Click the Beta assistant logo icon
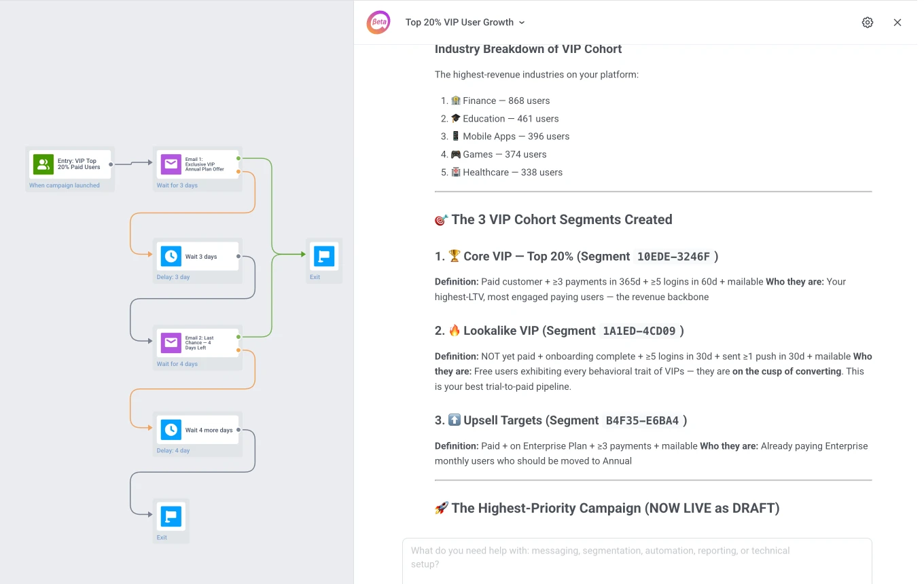 tap(378, 22)
